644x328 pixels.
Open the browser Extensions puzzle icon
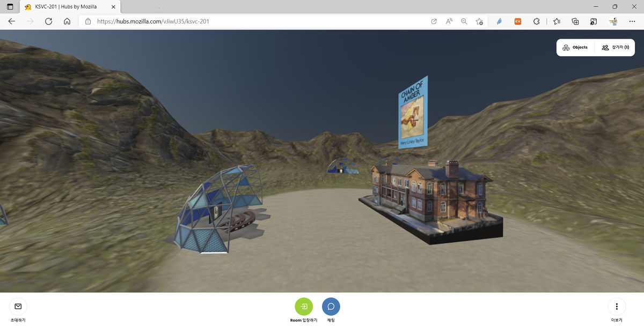click(x=536, y=21)
